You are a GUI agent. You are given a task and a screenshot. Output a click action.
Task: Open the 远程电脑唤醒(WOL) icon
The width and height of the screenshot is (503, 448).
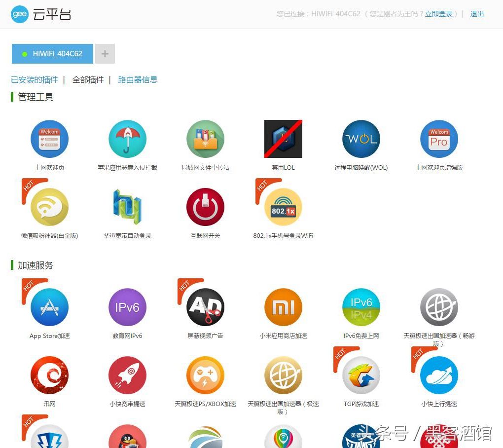click(x=361, y=139)
